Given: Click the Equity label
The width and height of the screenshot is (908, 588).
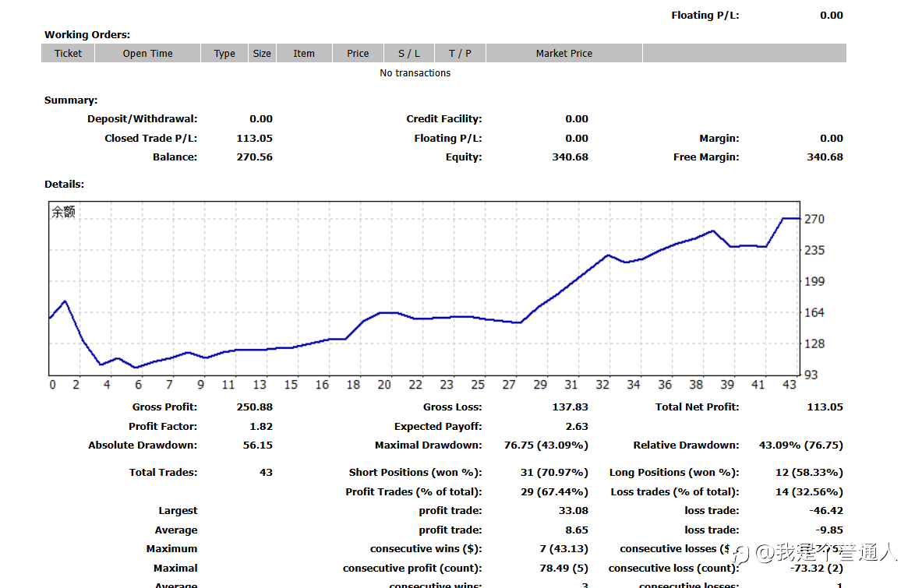Looking at the screenshot, I should point(464,157).
